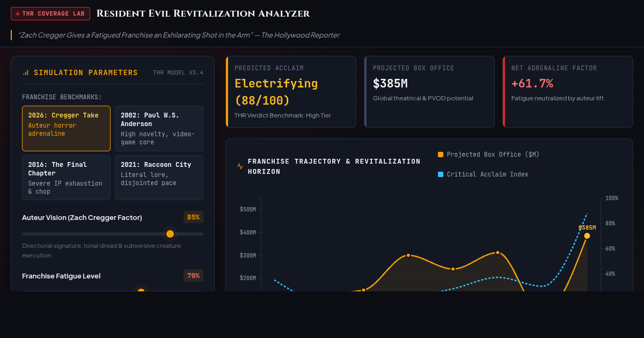The width and height of the screenshot is (644, 338).
Task: Open the Predicted Acclaim card
Action: (x=291, y=92)
